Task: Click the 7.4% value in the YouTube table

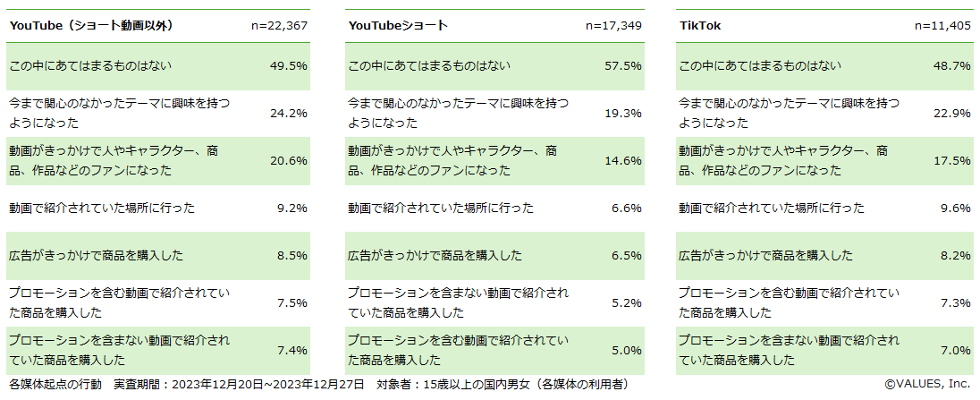Action: point(292,350)
